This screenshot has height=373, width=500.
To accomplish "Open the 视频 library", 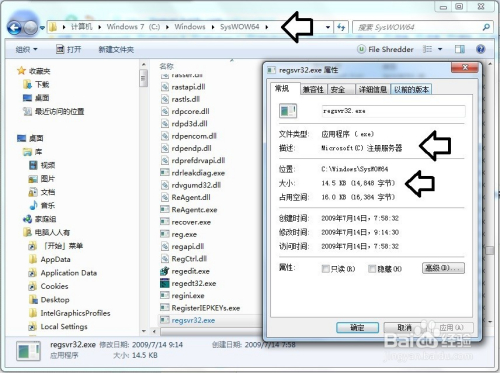I will pos(42,165).
